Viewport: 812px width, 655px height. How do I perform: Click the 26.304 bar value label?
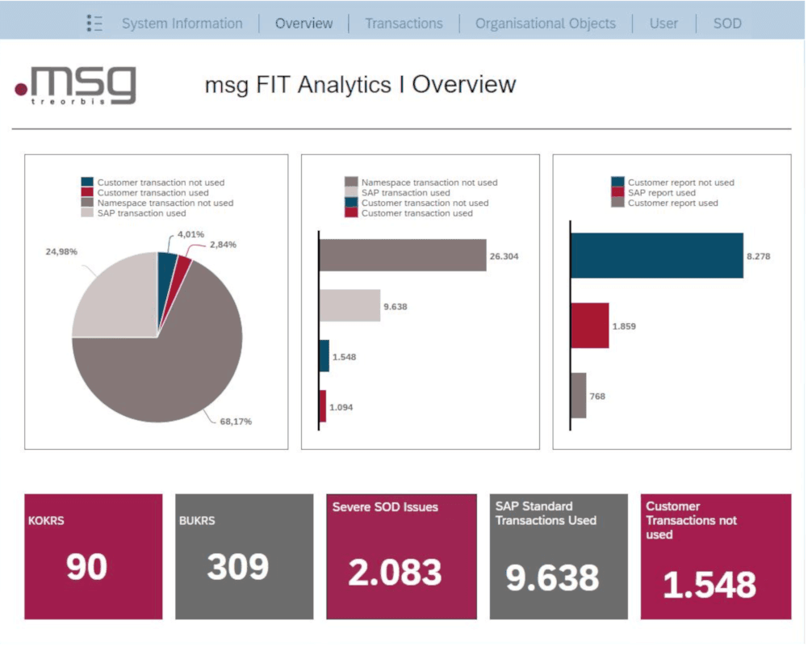[504, 256]
